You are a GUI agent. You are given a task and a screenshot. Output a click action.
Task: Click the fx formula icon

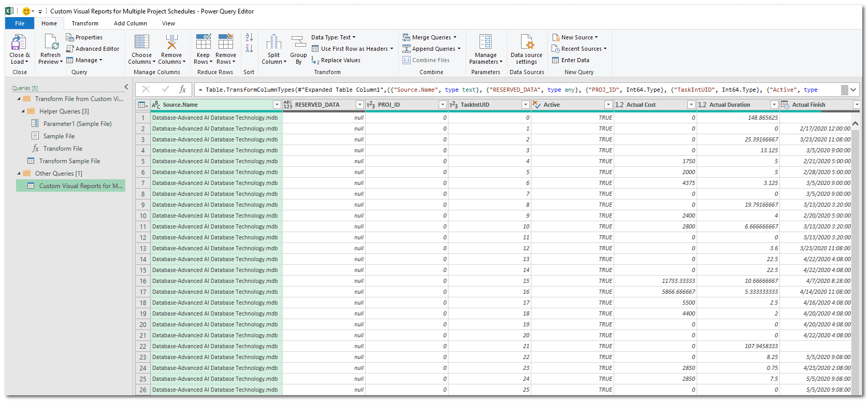pos(182,90)
